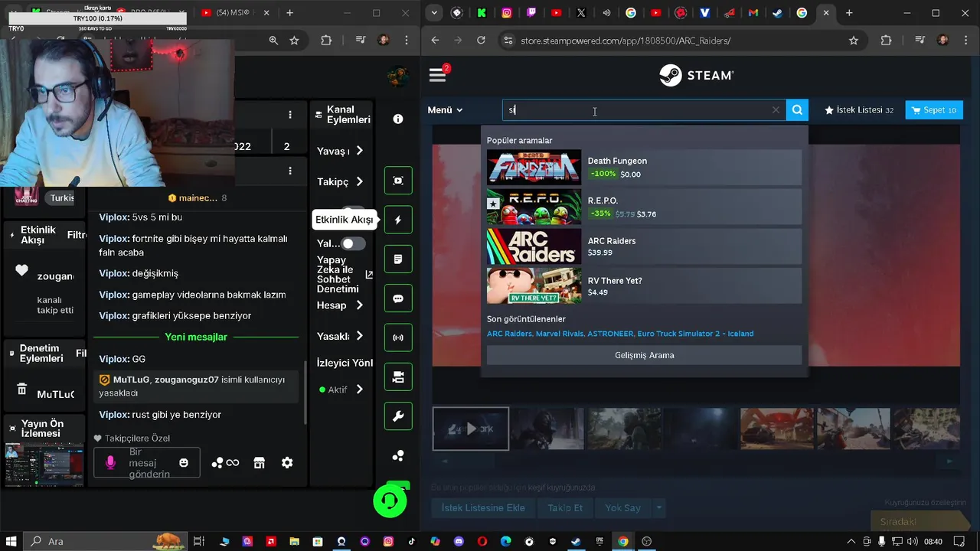The height and width of the screenshot is (551, 980).
Task: Switch to the Gmail tab
Action: (753, 13)
